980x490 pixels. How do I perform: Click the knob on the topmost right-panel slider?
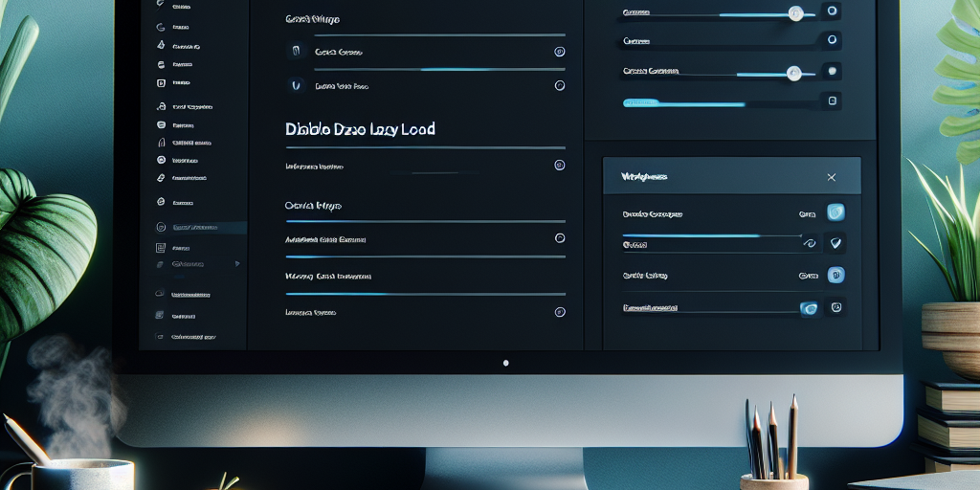tap(795, 12)
